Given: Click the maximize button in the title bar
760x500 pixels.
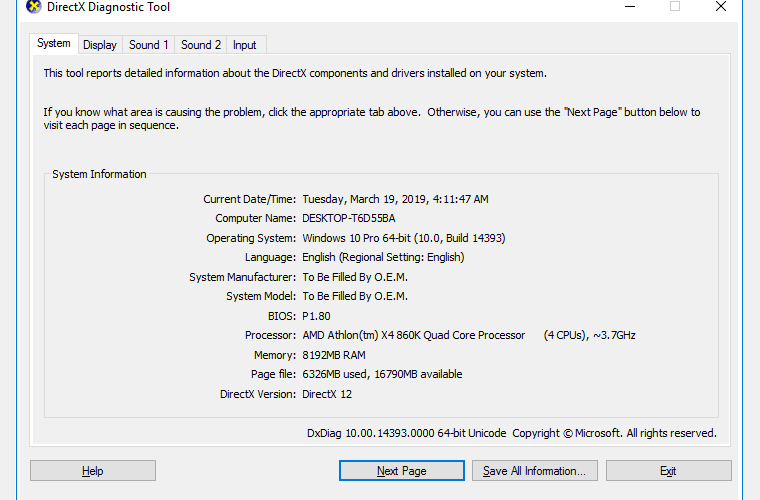Looking at the screenshot, I should coord(675,7).
